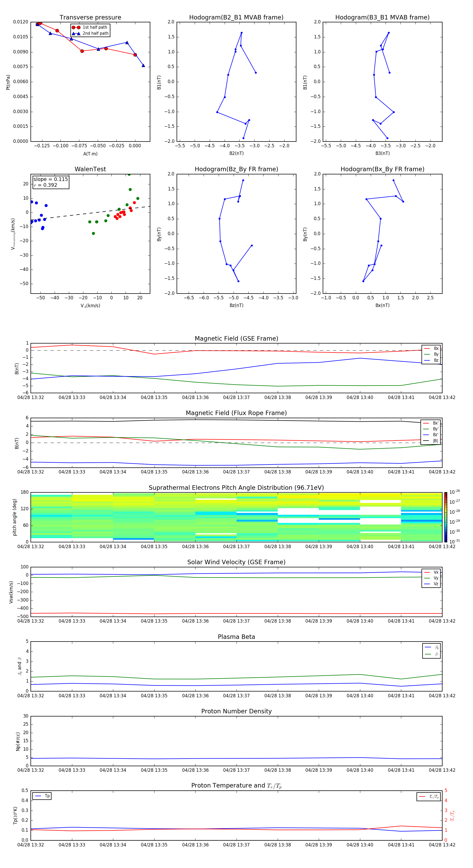Click the "Solar Wind Velocity (GSE Frame)" title
The image size is (473, 868).
tap(236, 562)
